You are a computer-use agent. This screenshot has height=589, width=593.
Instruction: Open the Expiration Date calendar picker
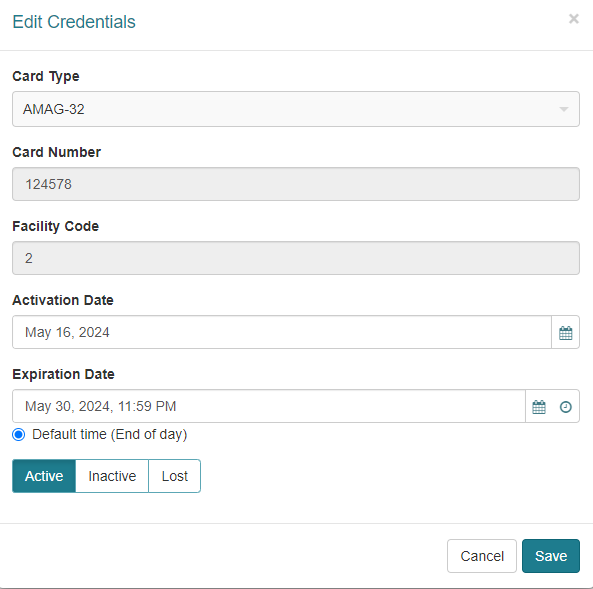point(539,407)
